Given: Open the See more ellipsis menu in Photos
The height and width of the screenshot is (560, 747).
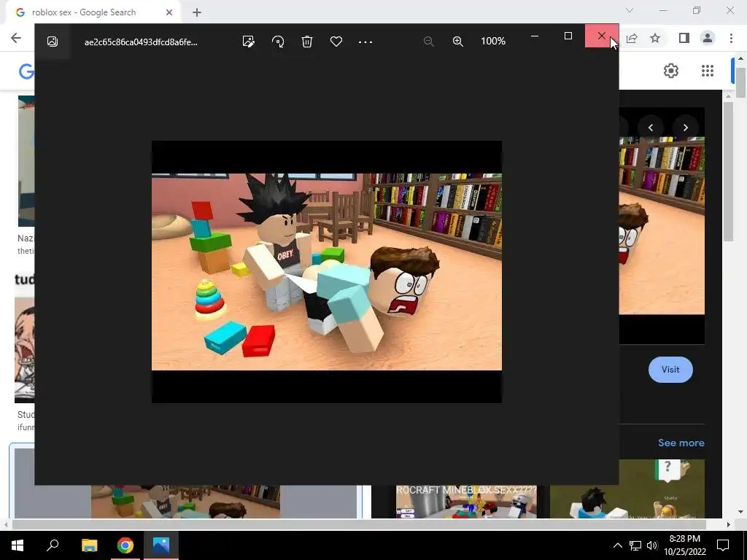Looking at the screenshot, I should pos(365,42).
